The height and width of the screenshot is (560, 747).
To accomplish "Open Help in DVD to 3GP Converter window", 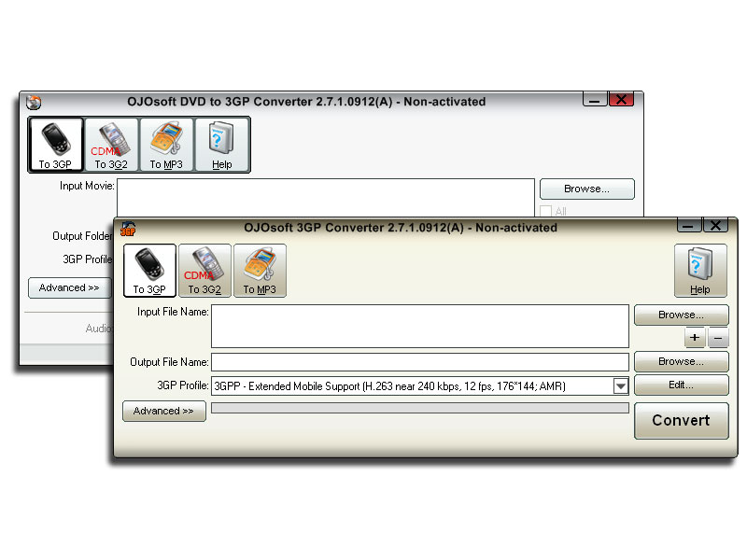I will pyautogui.click(x=221, y=145).
